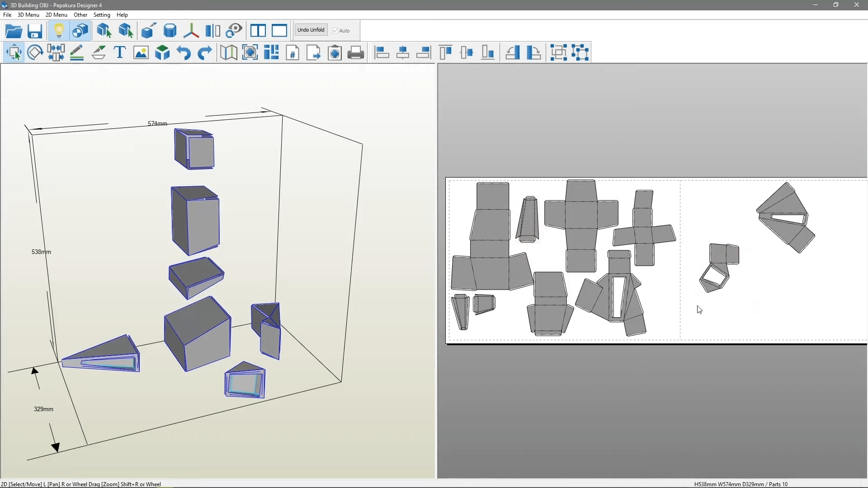The width and height of the screenshot is (868, 488).
Task: Toggle the textured cube display button
Action: [x=80, y=31]
